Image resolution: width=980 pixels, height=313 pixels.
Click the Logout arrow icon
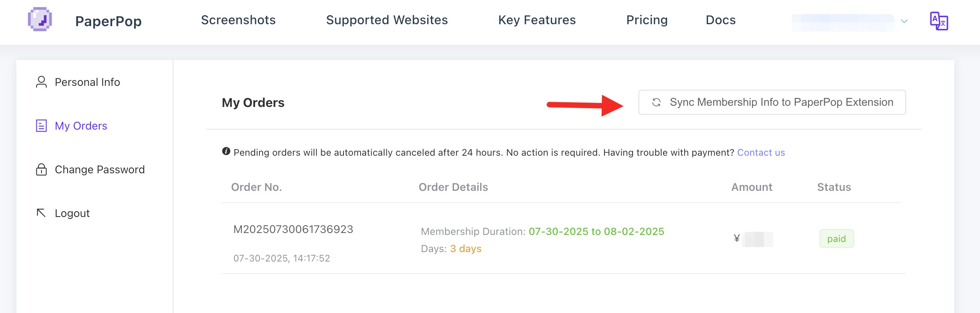coord(41,213)
